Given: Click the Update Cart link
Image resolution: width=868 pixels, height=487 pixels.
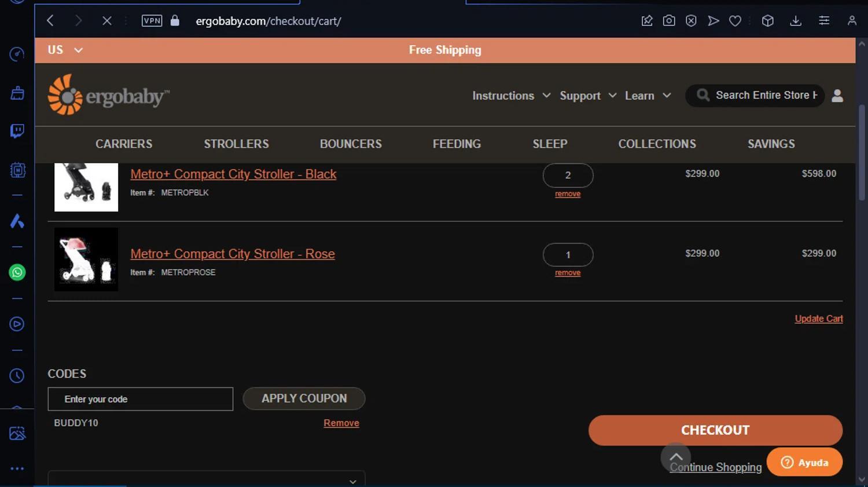Looking at the screenshot, I should pyautogui.click(x=819, y=318).
